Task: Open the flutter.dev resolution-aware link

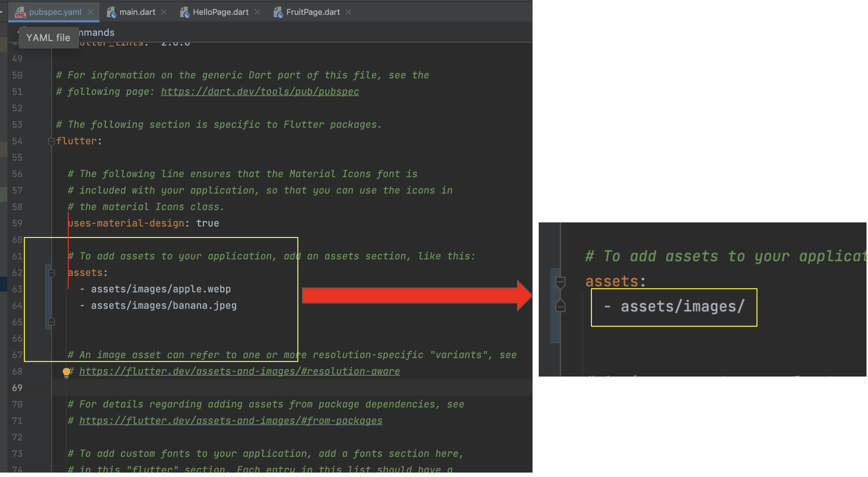Action: coord(239,372)
